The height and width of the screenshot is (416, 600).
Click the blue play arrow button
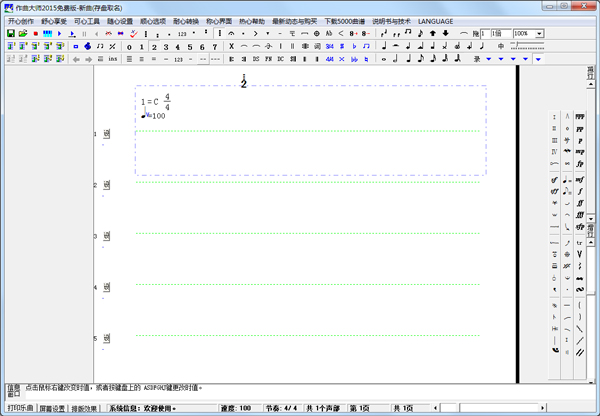59,33
